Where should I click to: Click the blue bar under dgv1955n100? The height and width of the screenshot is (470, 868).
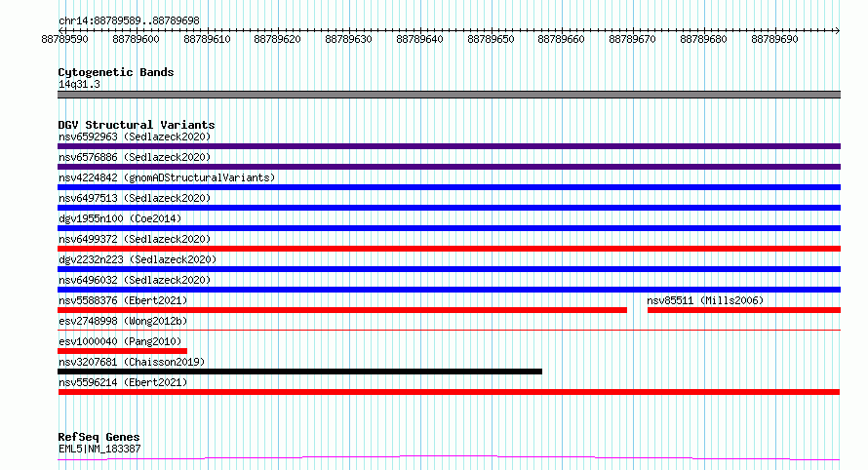tap(449, 228)
